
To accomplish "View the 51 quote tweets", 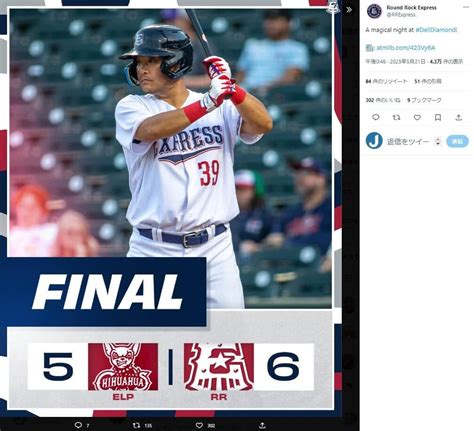I will [x=428, y=81].
